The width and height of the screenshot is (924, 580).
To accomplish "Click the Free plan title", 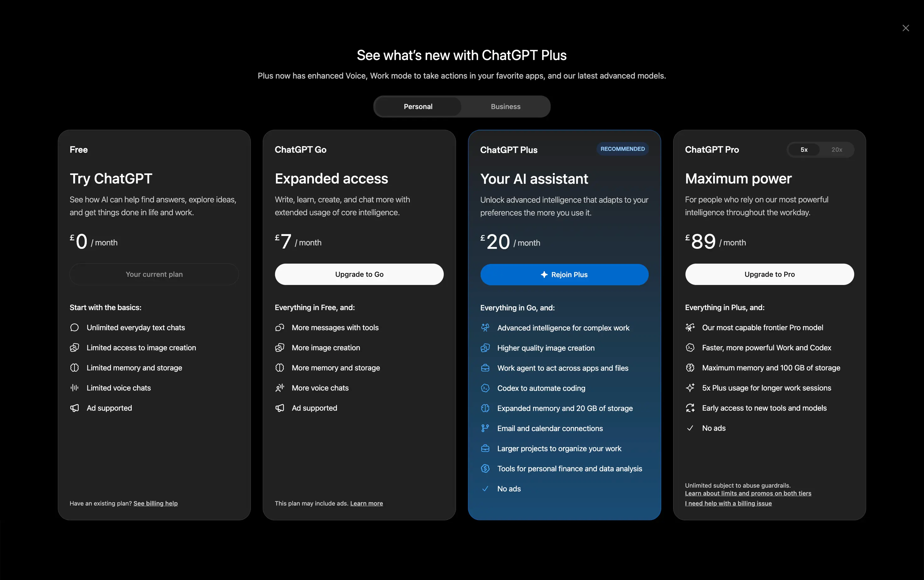I will tap(79, 150).
